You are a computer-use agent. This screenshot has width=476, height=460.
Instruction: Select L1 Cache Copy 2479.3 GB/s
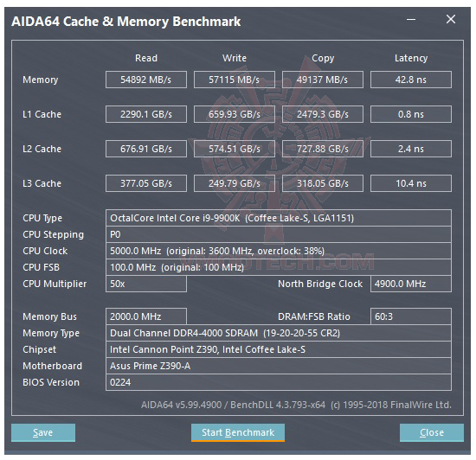click(x=323, y=114)
